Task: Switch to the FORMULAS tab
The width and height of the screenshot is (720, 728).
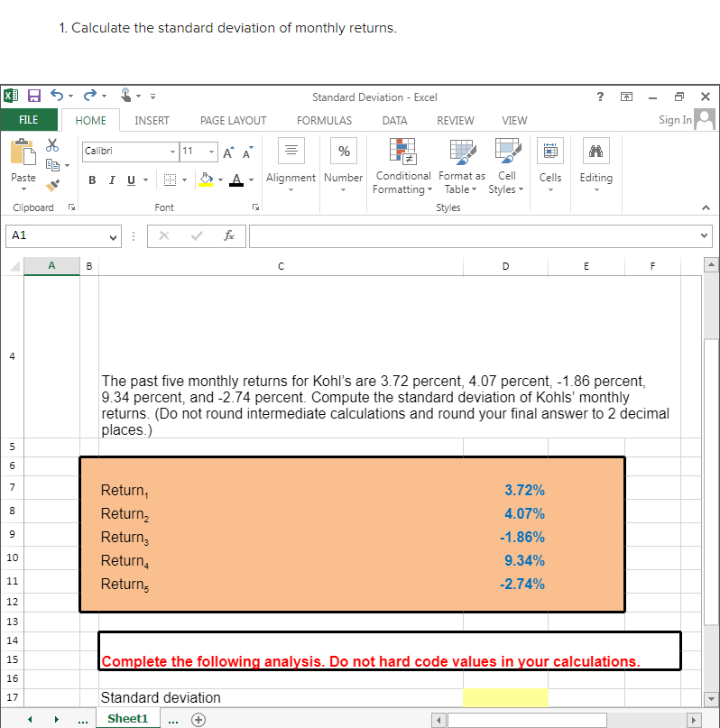Action: pyautogui.click(x=324, y=121)
